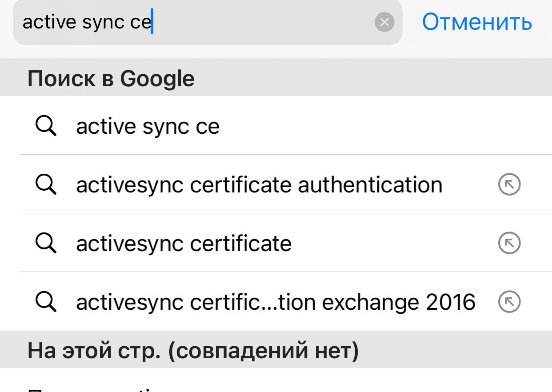The width and height of the screenshot is (552, 392).
Task: Place cursor on word "active" in search box
Action: click(x=49, y=22)
